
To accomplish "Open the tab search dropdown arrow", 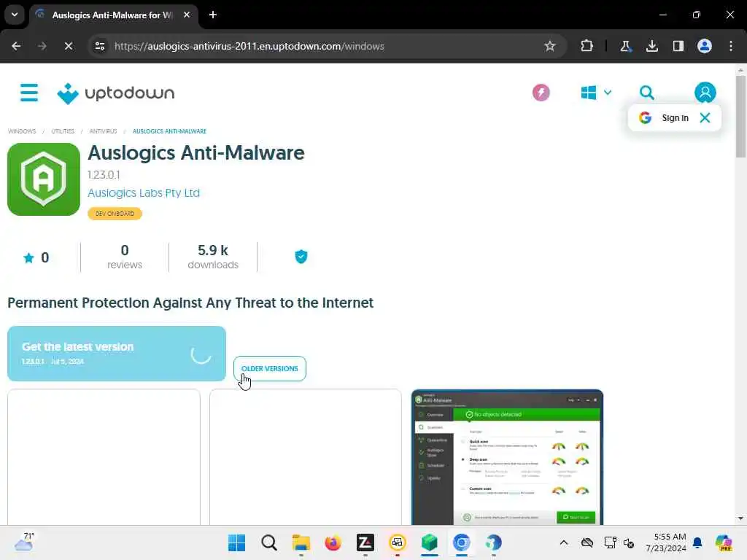I will [15, 15].
